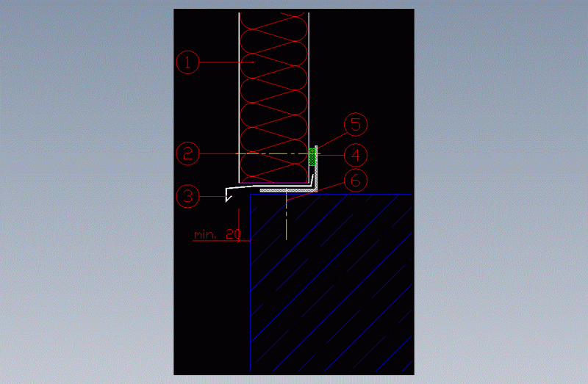Screen dimensions: 588x384
Task: Select the circled number 6 callout
Action: [356, 181]
